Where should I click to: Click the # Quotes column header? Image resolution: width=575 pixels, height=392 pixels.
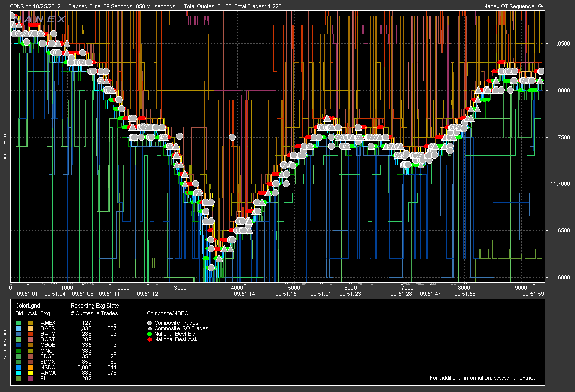(82, 314)
